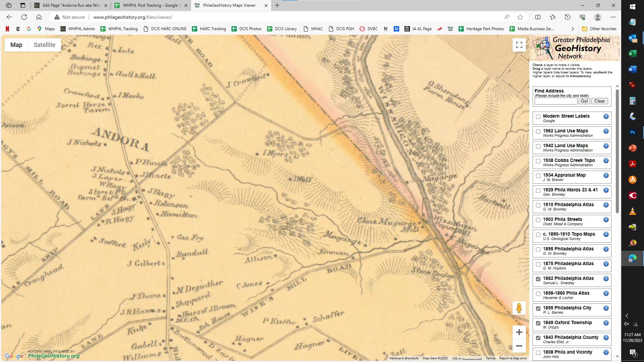Open info for 1862 Philadelphia Atlas layer
Screen dimensions: 644x362
[x=606, y=279]
